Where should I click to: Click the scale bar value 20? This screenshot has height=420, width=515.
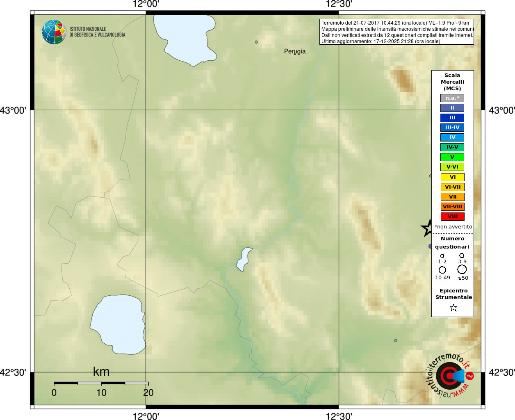click(x=148, y=393)
